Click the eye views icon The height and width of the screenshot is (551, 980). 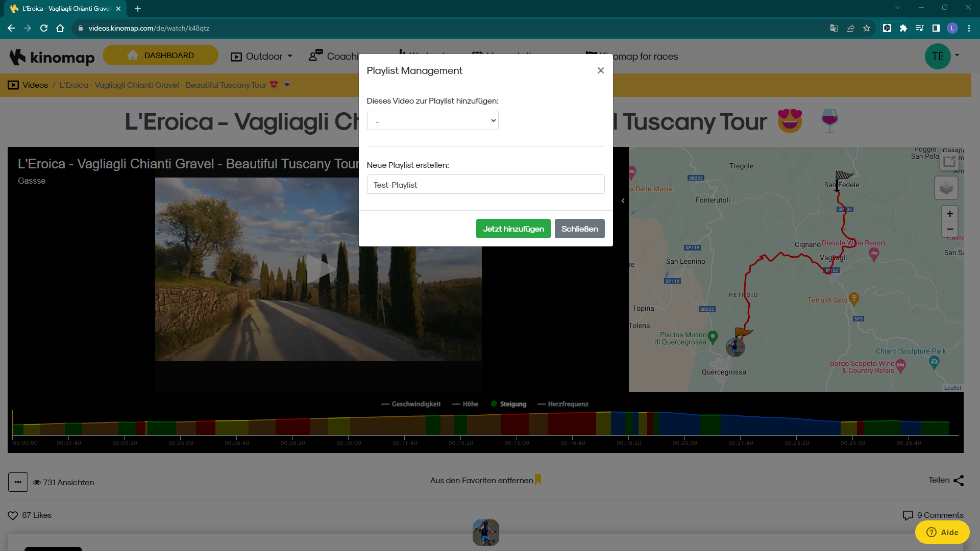[37, 483]
